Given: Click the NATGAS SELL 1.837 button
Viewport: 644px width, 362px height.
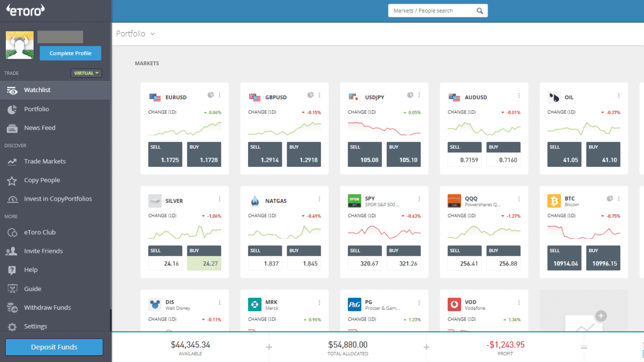Looking at the screenshot, I should pyautogui.click(x=265, y=258).
